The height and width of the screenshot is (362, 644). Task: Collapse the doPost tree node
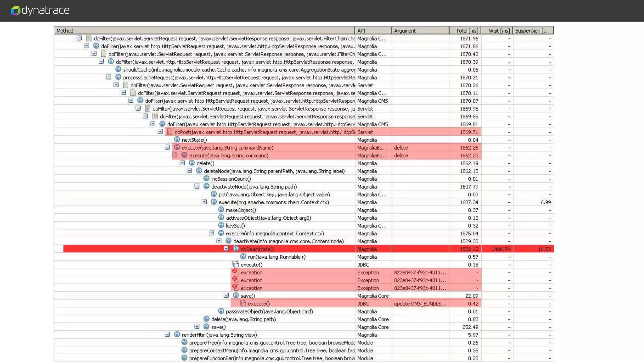point(160,132)
